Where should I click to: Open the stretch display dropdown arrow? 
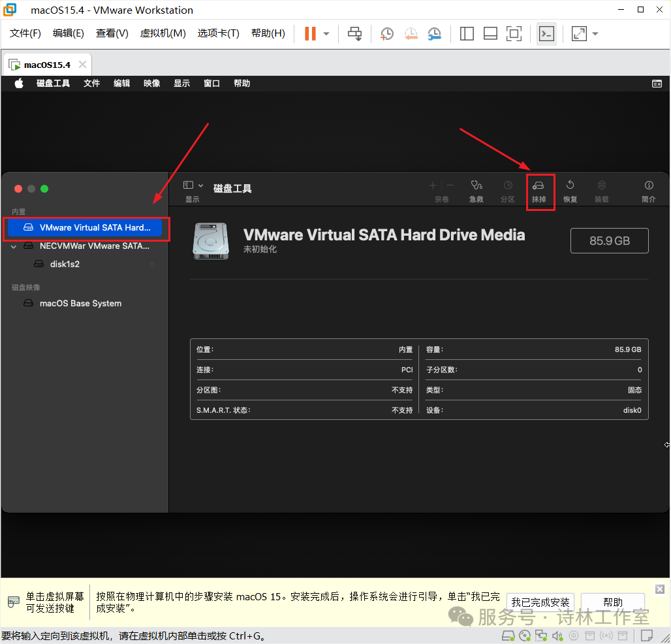coord(595,34)
